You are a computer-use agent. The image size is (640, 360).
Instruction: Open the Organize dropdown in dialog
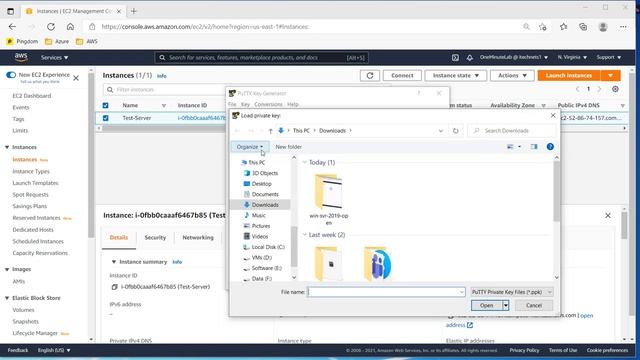pos(250,147)
